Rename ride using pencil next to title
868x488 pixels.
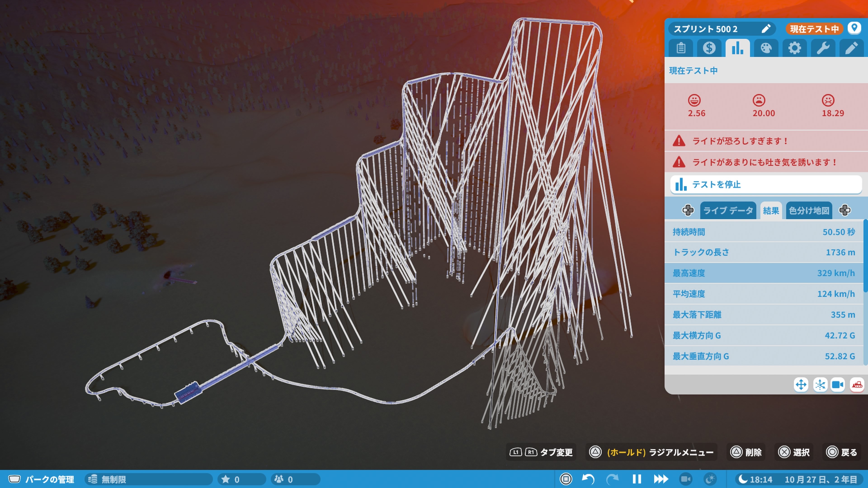tap(766, 29)
